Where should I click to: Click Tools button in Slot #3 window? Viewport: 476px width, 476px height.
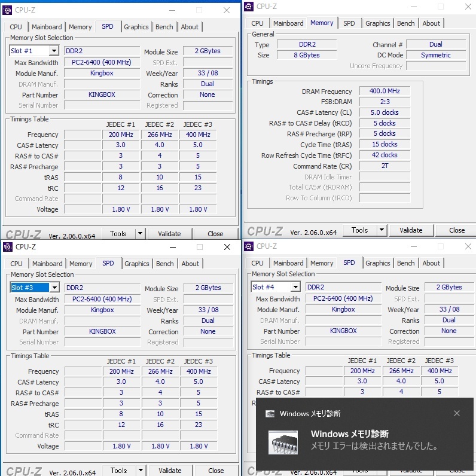(x=118, y=470)
